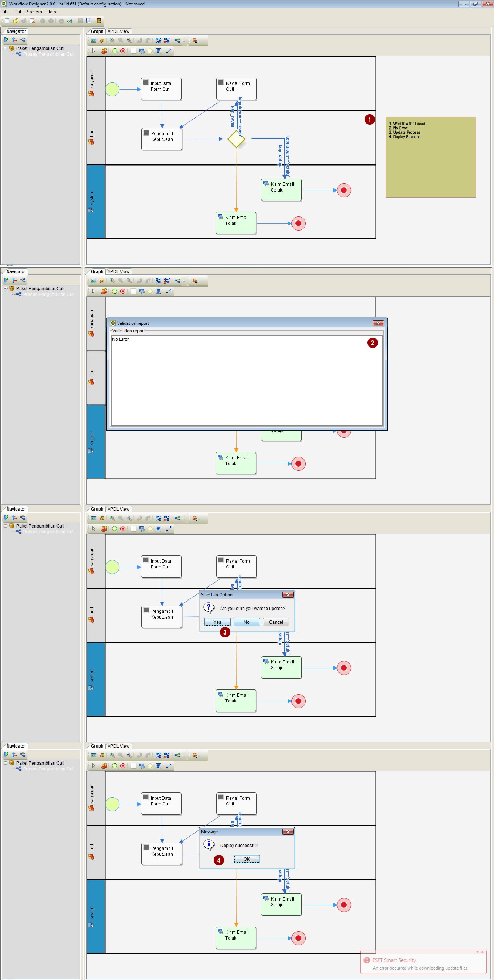Select Kirim Email Setuju activity in the topmost diagram
Viewport: 494px width, 980px height.
click(281, 190)
